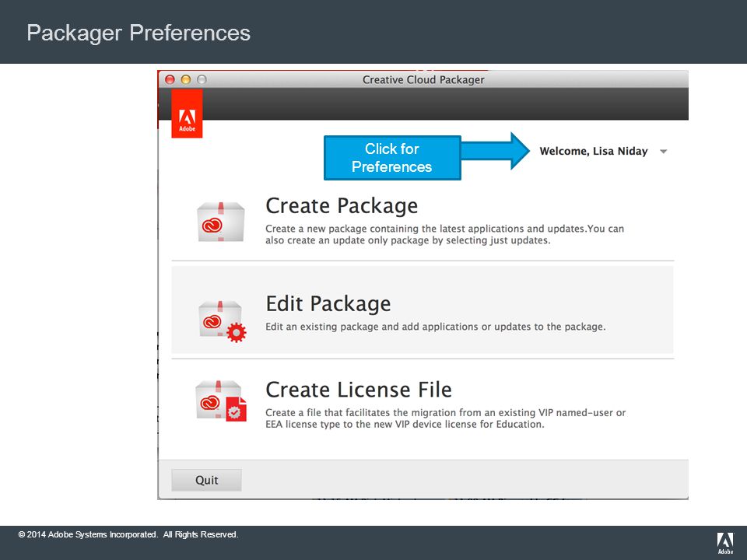This screenshot has width=747, height=560.
Task: Click the red Adobe logo in header
Action: [x=187, y=114]
